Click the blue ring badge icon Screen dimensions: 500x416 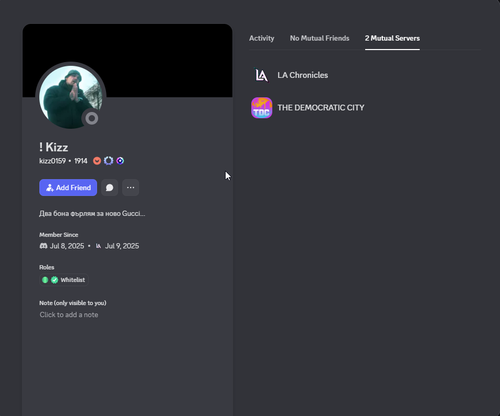(x=108, y=161)
